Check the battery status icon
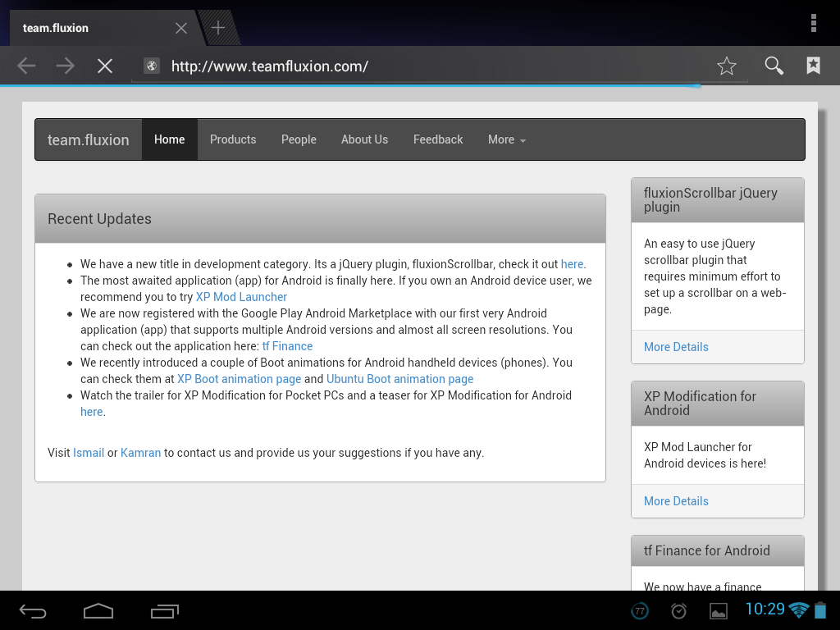 click(x=820, y=609)
